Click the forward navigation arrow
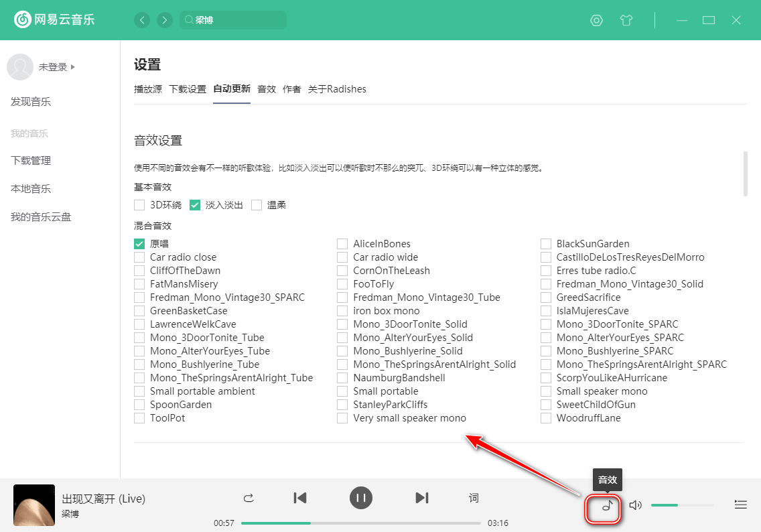 (165, 20)
